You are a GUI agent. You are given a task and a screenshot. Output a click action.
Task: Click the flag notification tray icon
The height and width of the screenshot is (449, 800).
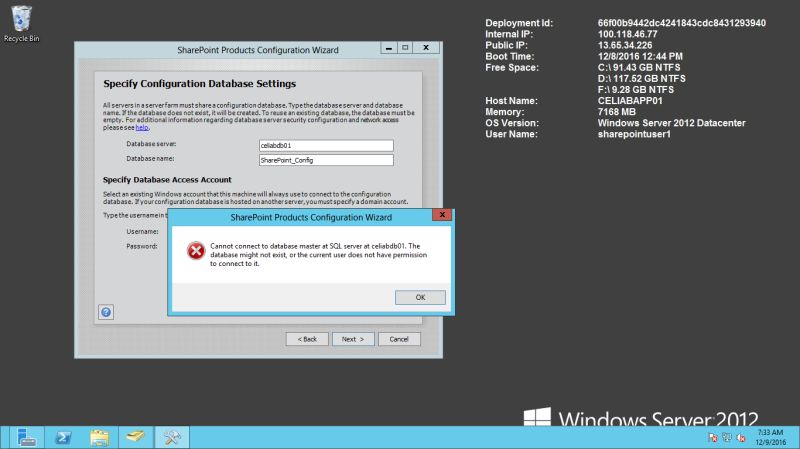tap(713, 438)
